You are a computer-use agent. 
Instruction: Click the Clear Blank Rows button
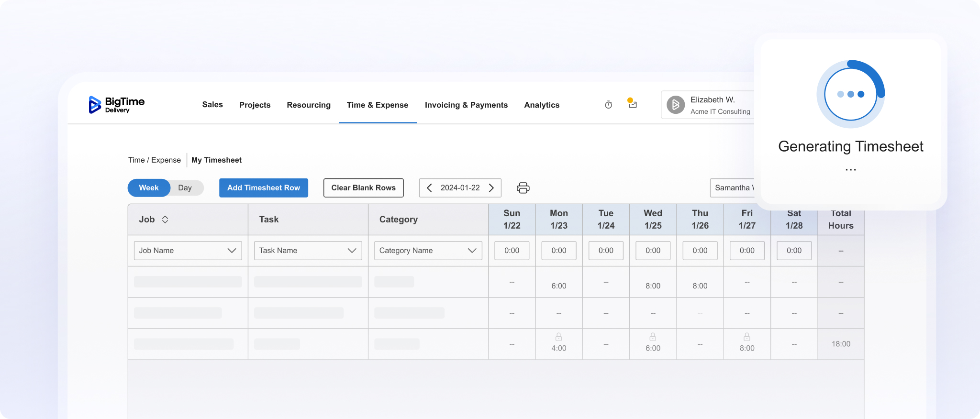363,188
